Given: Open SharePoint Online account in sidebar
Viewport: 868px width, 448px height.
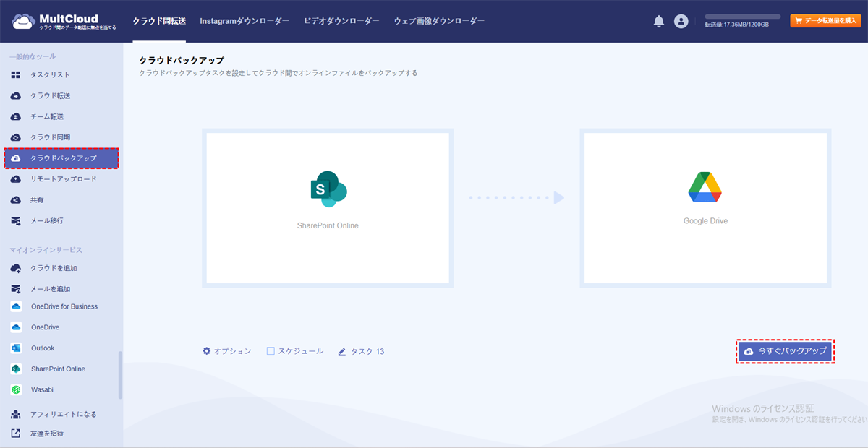Looking at the screenshot, I should tap(58, 369).
